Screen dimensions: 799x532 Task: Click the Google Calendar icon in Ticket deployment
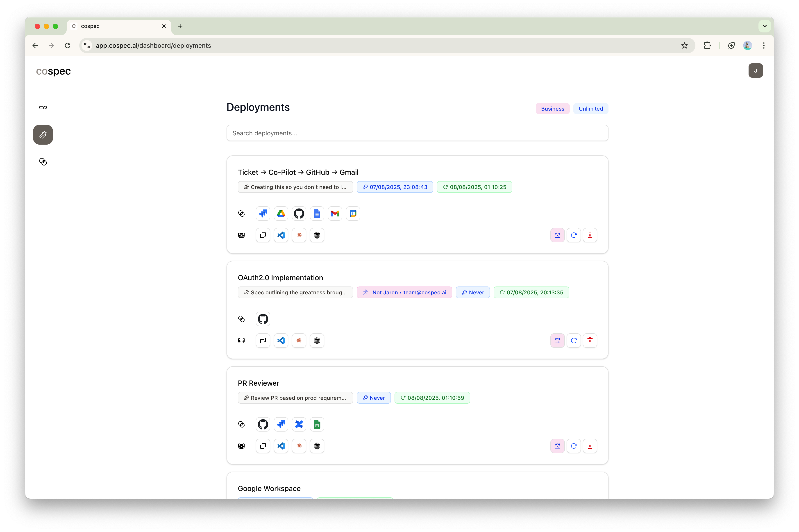pyautogui.click(x=353, y=214)
